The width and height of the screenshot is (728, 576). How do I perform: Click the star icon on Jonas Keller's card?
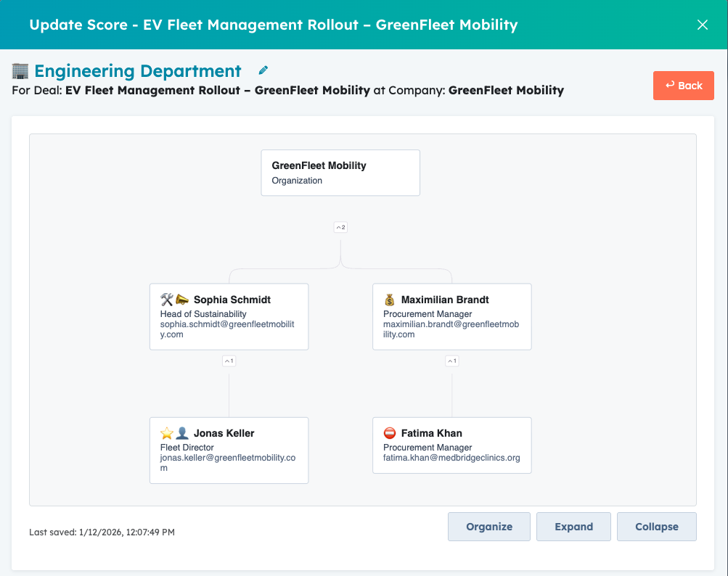[x=166, y=432]
